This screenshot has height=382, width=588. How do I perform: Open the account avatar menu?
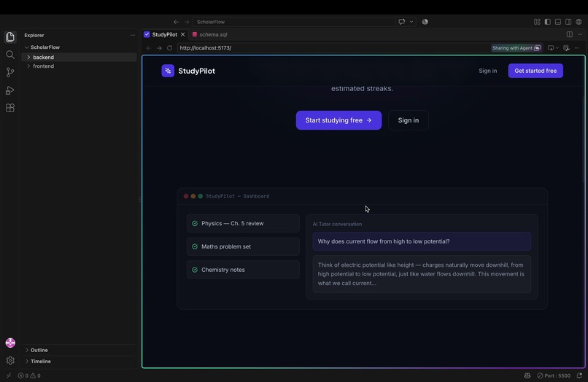pyautogui.click(x=10, y=343)
